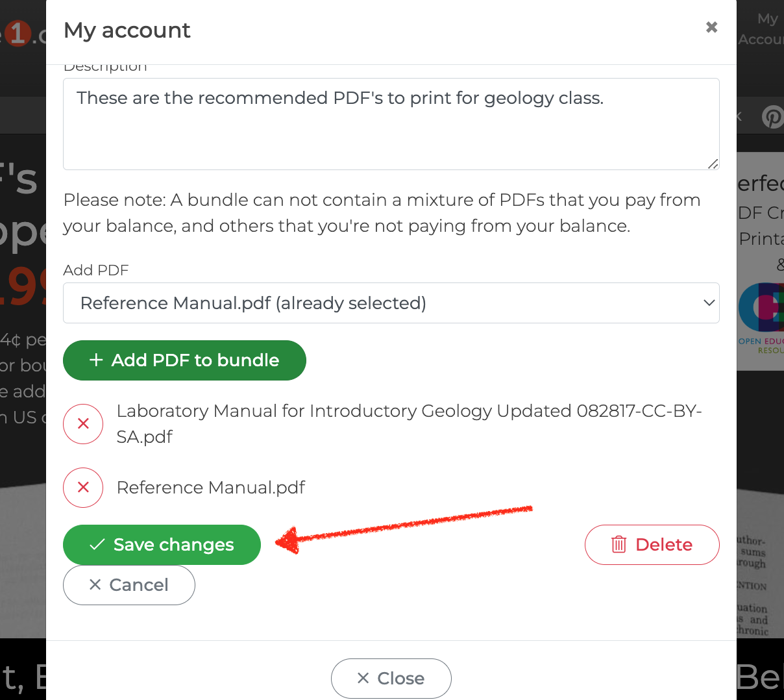This screenshot has width=784, height=700.
Task: Expand dropdown using the chevron arrow
Action: [x=709, y=303]
